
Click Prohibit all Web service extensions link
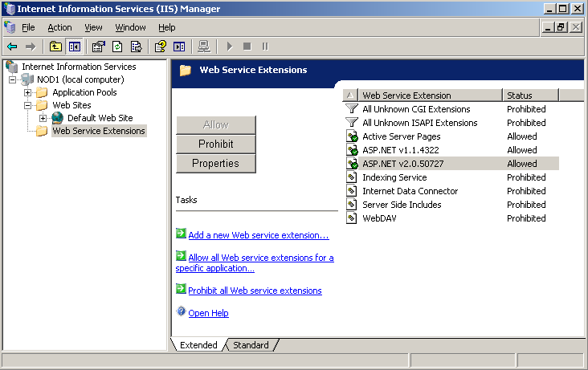point(255,291)
